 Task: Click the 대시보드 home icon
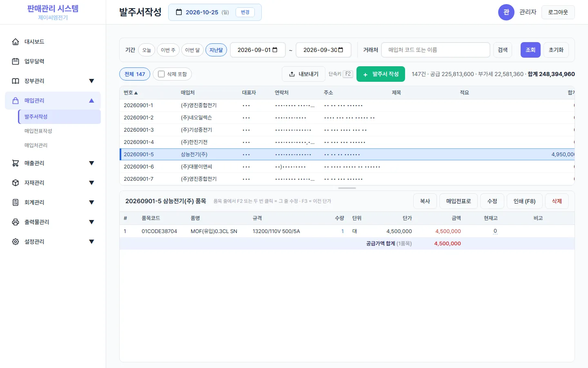[16, 42]
